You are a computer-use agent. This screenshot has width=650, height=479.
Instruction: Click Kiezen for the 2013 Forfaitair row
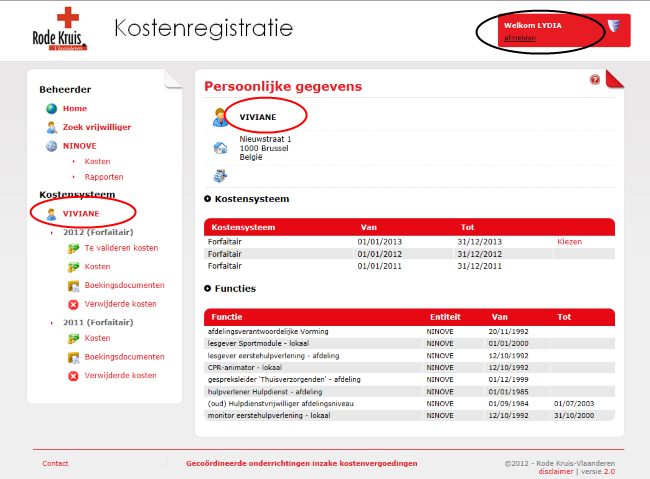tap(570, 242)
